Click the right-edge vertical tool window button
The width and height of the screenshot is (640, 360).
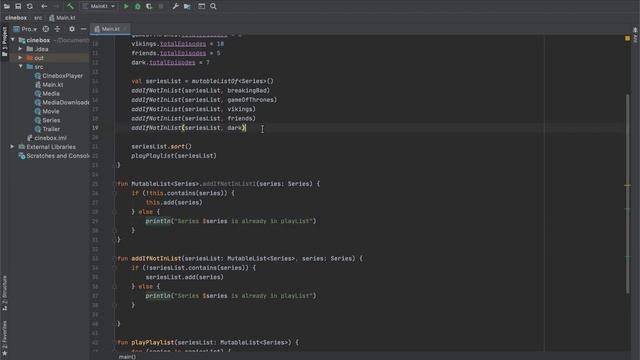(635, 35)
